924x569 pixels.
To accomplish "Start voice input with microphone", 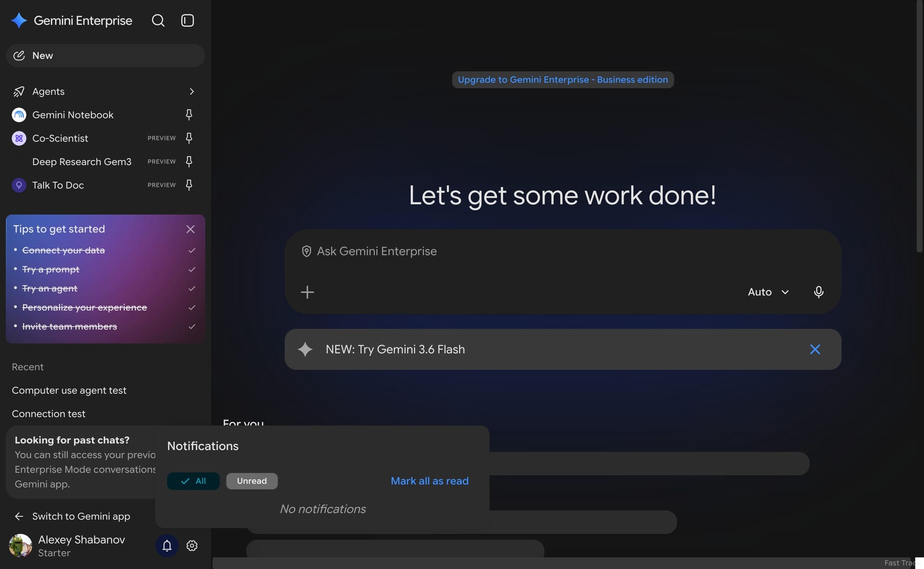I will pyautogui.click(x=818, y=292).
